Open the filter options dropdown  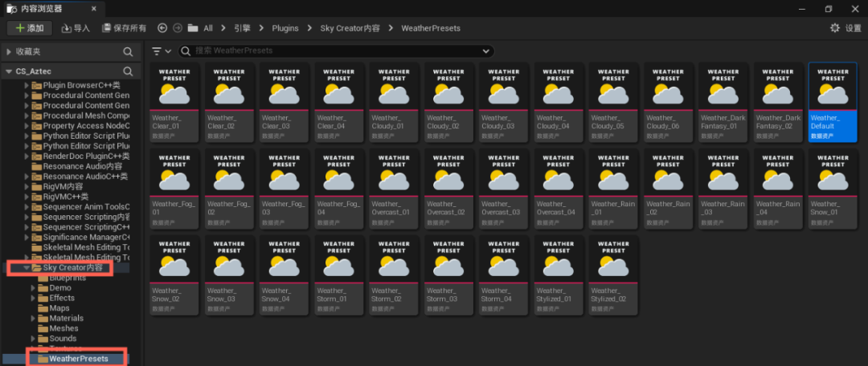[x=162, y=51]
